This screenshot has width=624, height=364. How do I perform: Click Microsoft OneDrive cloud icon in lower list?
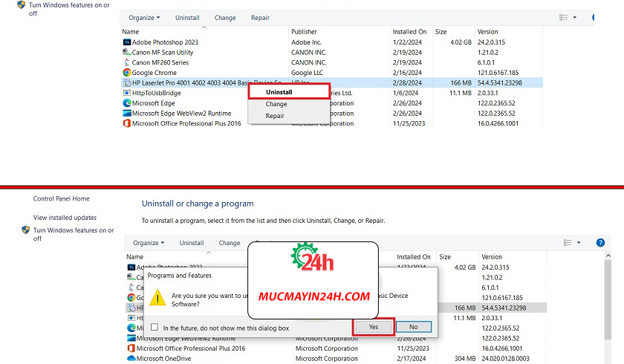131,359
